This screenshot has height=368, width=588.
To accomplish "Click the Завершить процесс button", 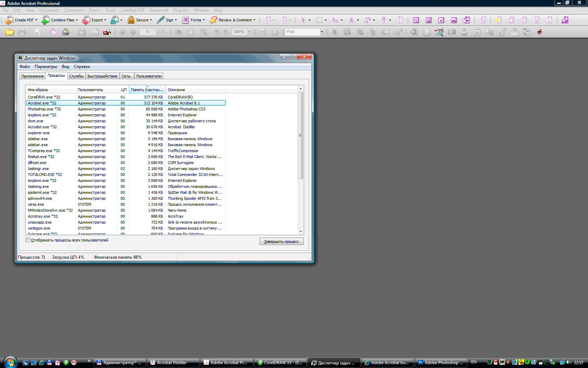I will coord(281,241).
